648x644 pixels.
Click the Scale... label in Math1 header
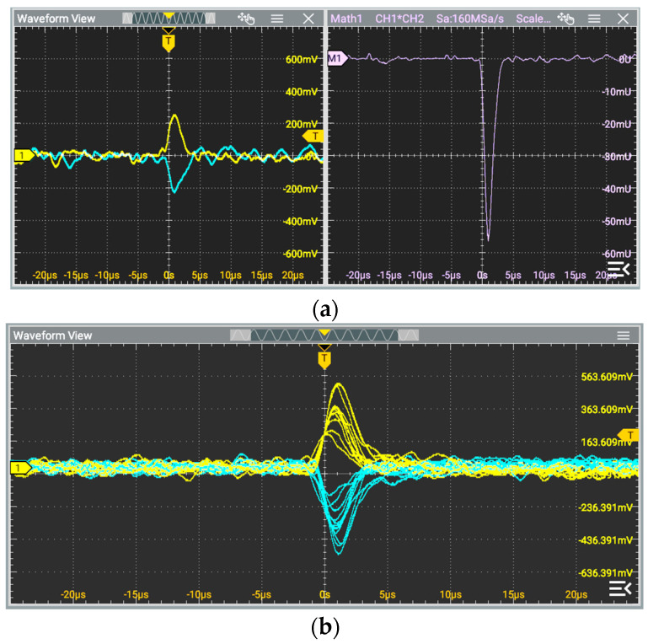click(533, 19)
